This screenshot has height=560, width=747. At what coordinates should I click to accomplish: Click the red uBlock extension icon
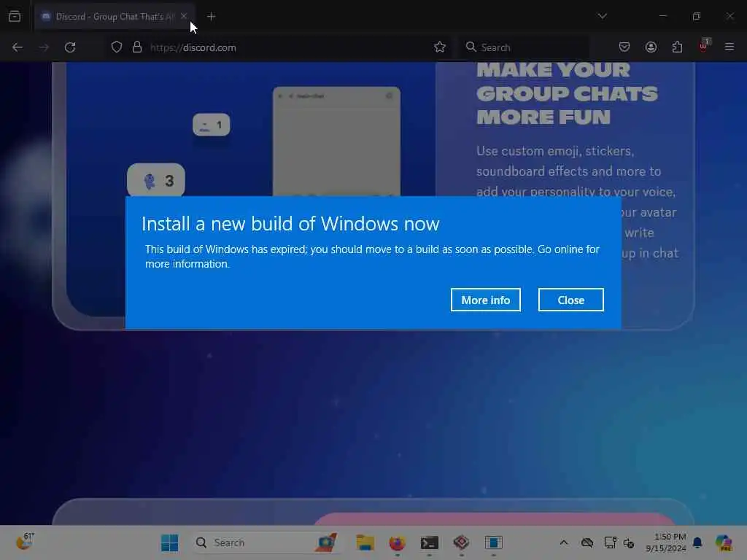[x=704, y=46]
